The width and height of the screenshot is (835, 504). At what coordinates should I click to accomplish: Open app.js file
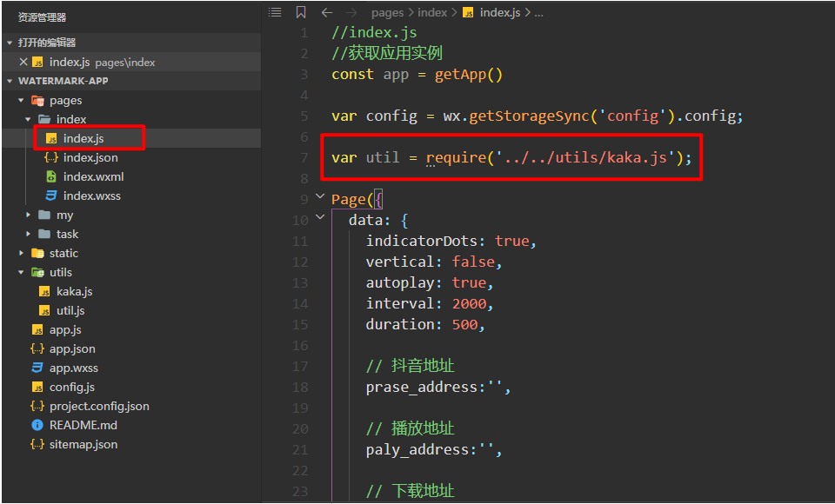click(65, 330)
